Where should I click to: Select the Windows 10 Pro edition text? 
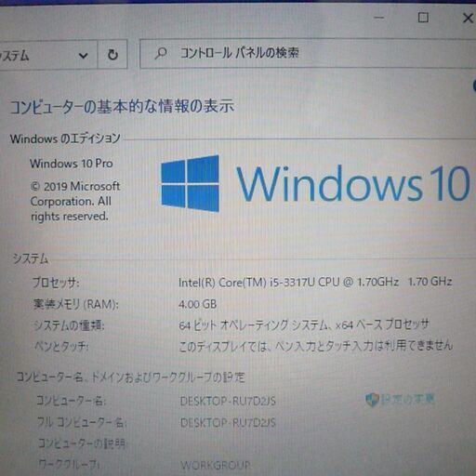pyautogui.click(x=72, y=164)
